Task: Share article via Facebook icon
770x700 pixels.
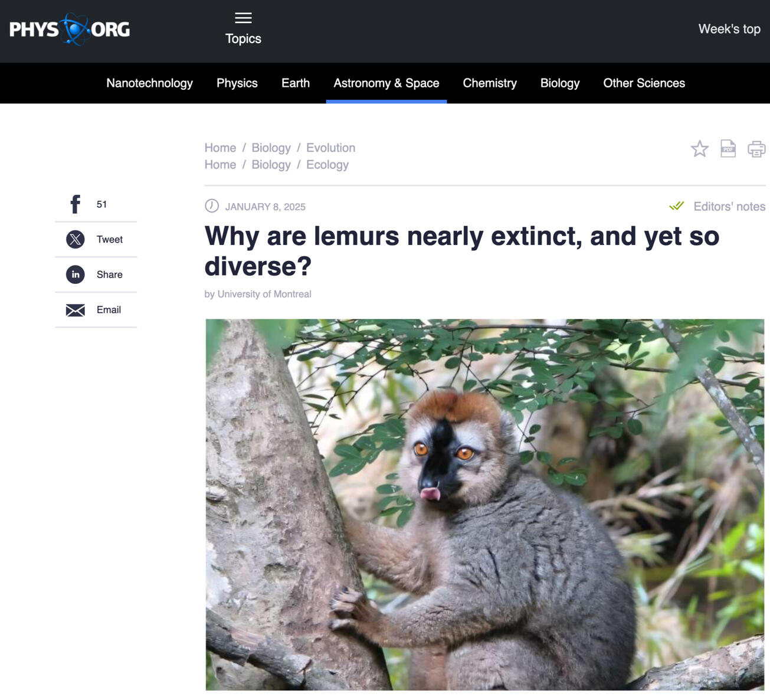Action: pyautogui.click(x=76, y=204)
